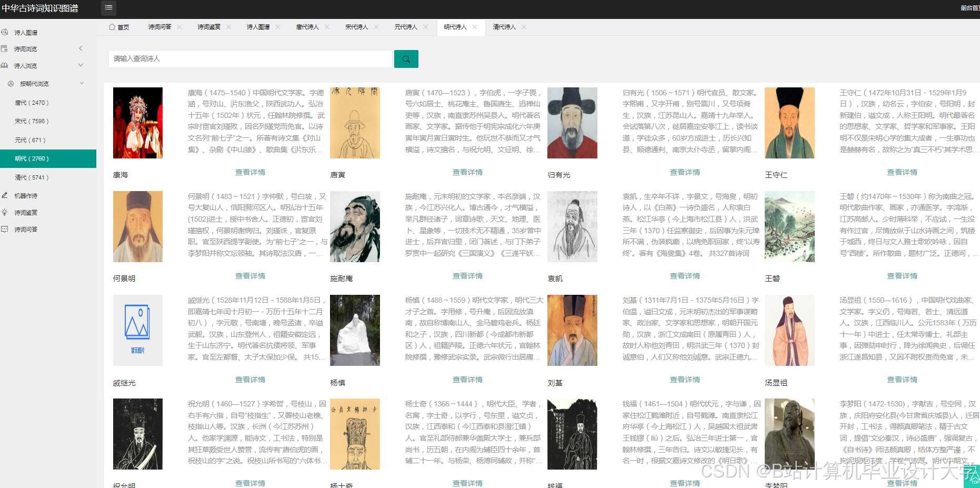
Task: Open 机器作诗 via its lightbulb icon
Action: click(x=5, y=195)
